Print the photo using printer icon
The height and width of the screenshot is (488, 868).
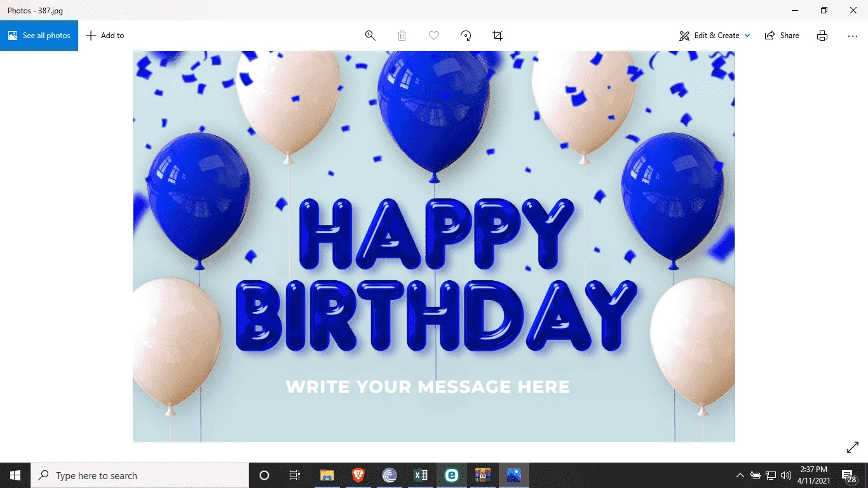(x=822, y=36)
